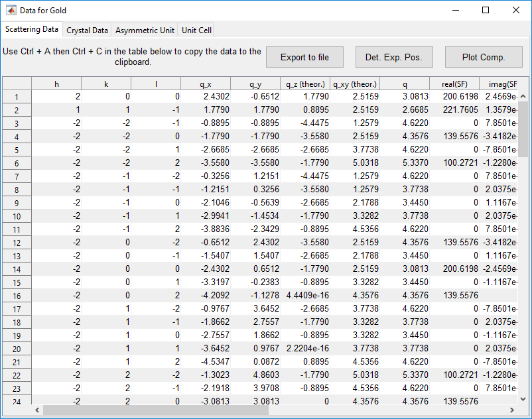This screenshot has height=419, width=532.
Task: Click the table's vertical scroll down arrow
Action: (x=523, y=398)
